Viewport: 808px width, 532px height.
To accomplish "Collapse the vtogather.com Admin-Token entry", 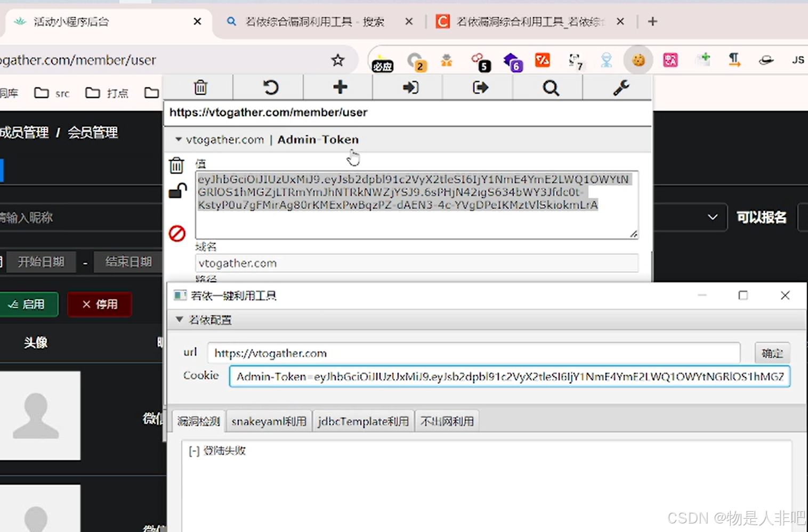I will pyautogui.click(x=179, y=140).
